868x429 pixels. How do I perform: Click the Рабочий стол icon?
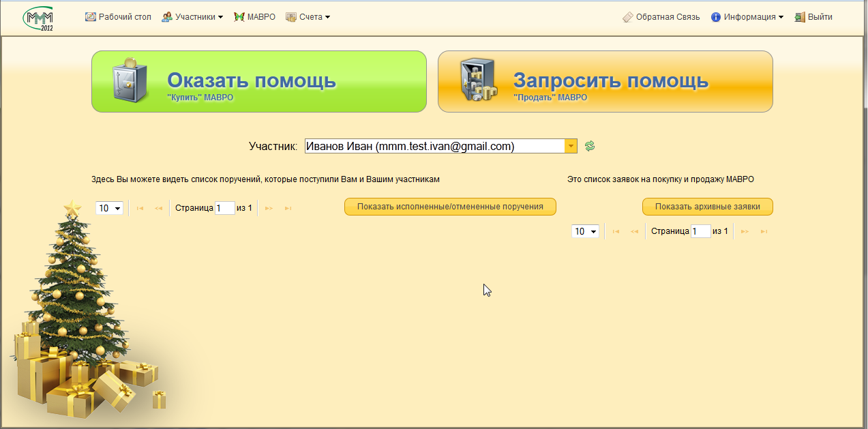90,17
